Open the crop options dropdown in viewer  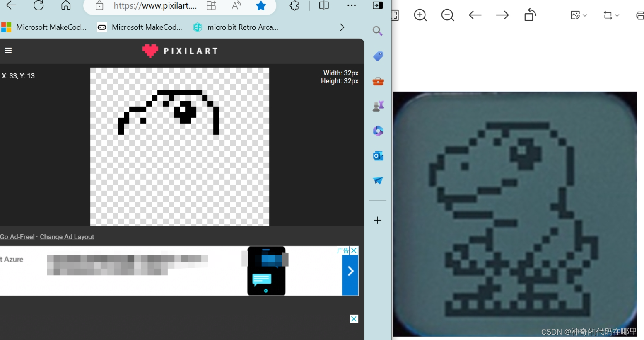coord(611,15)
